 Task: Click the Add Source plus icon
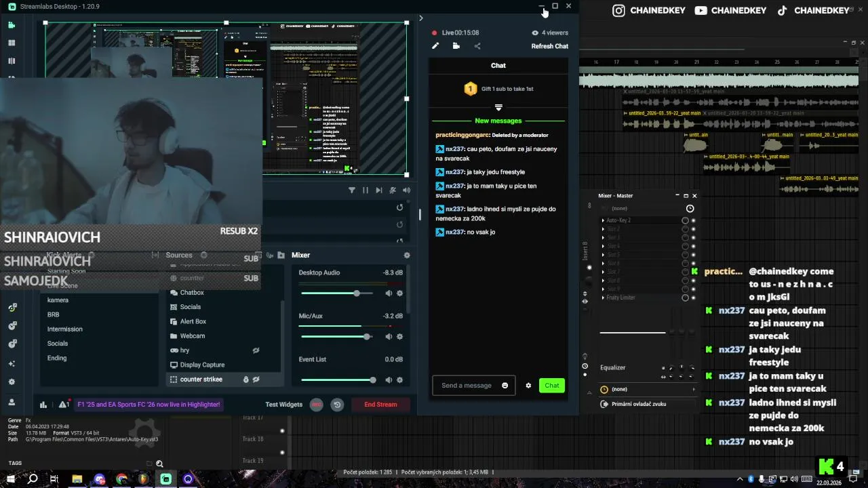pyautogui.click(x=204, y=255)
